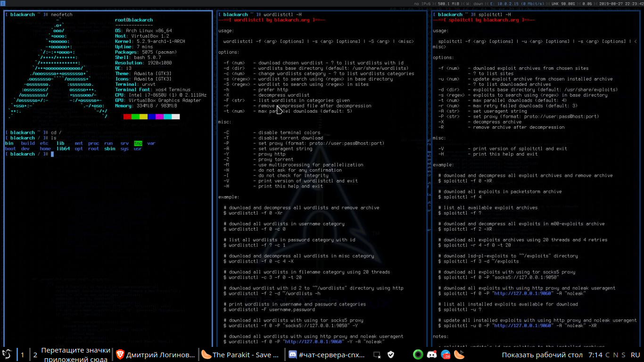Open the start menu bird icon
Viewport: 644px width, 362px height.
pos(7,354)
